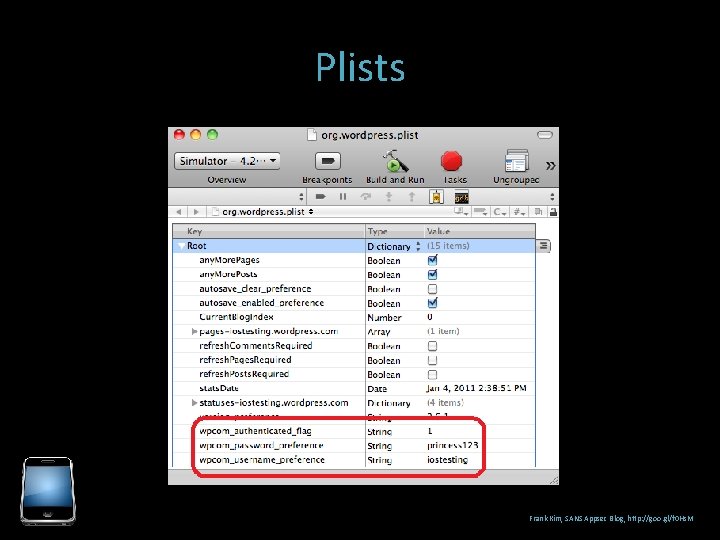Click the add-item button on Root row
720x540 pixels.
(x=543, y=246)
